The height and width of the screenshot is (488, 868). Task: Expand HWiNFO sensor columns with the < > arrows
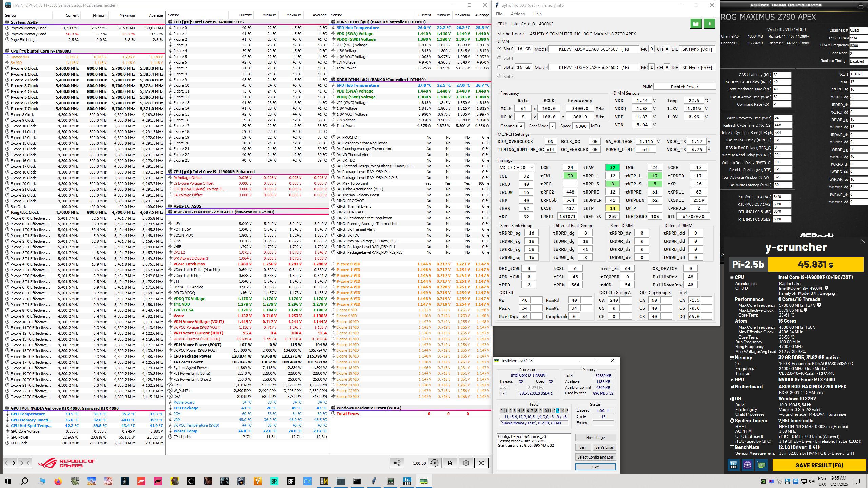(10, 463)
